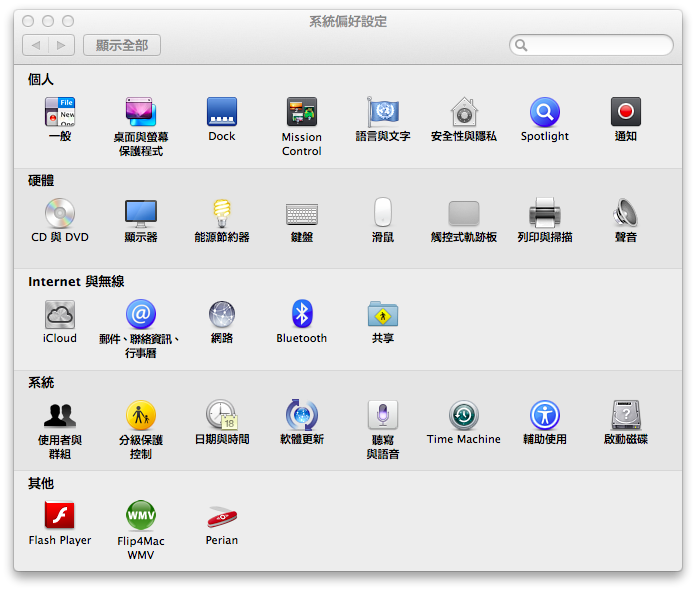Image resolution: width=696 pixels, height=591 pixels.
Task: Go back with the left arrow button
Action: click(x=36, y=45)
